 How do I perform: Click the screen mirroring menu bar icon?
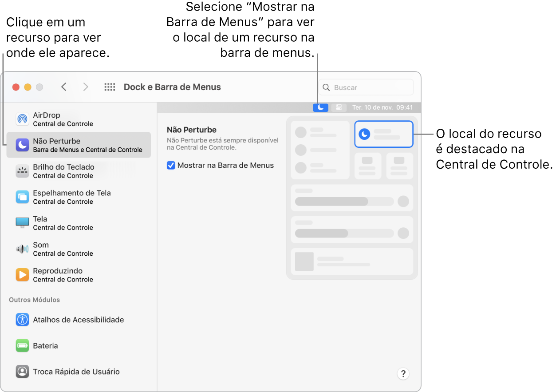click(339, 107)
